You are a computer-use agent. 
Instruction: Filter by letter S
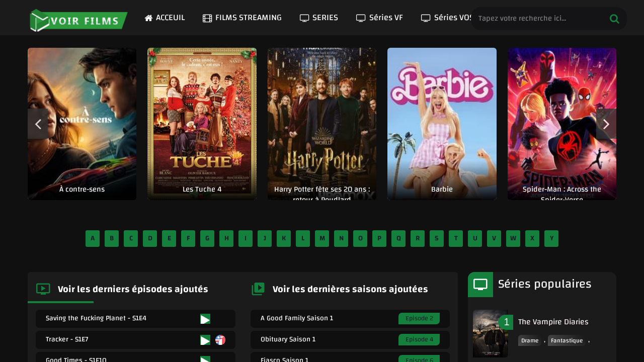coord(437,238)
